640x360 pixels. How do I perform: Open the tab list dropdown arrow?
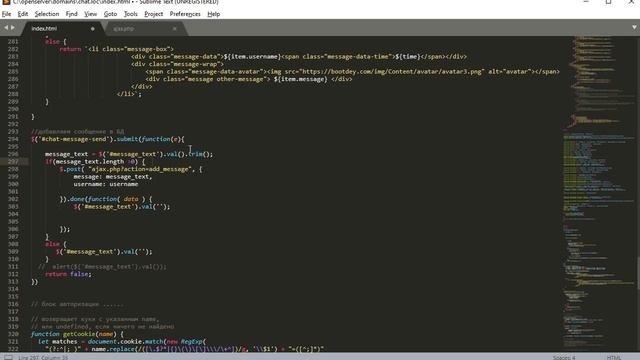634,27
